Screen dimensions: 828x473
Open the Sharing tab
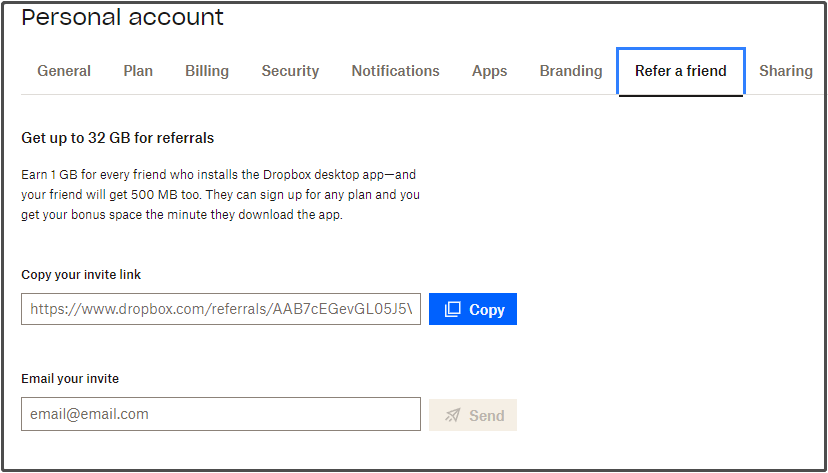click(x=786, y=71)
